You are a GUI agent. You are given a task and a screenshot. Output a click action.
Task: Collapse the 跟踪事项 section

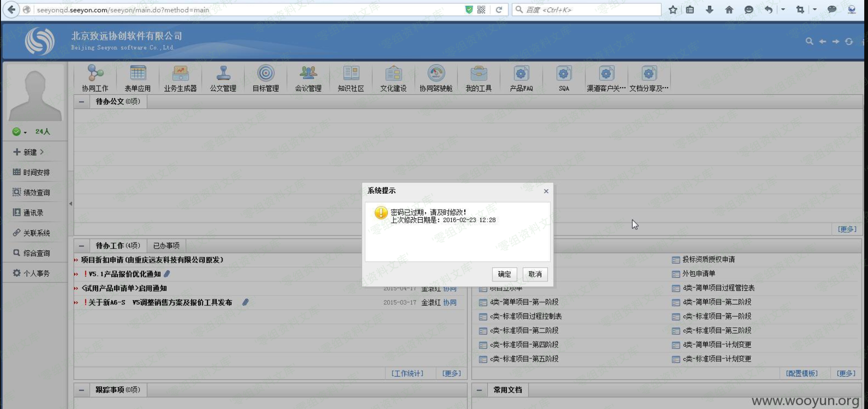82,390
